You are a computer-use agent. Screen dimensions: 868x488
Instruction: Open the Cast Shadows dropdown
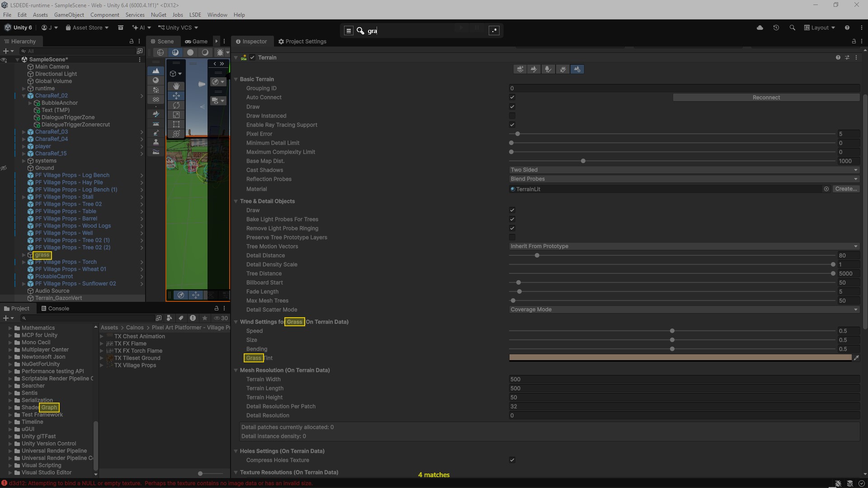point(684,170)
